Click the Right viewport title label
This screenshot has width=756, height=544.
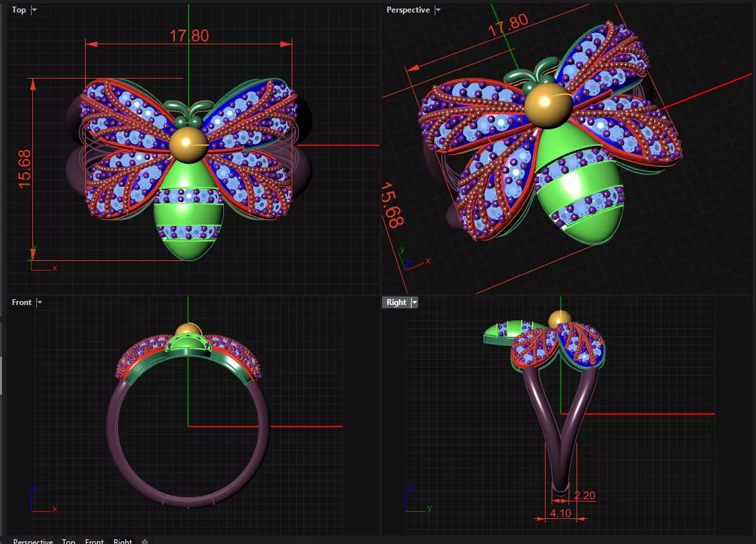click(396, 302)
